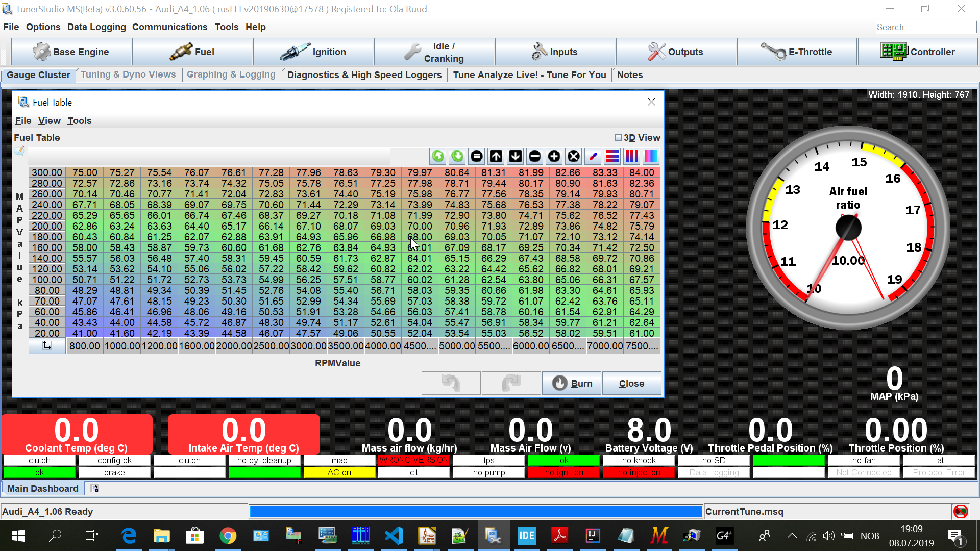Open the Outputs toolbar button
Image resolution: width=980 pixels, height=551 pixels.
click(676, 52)
